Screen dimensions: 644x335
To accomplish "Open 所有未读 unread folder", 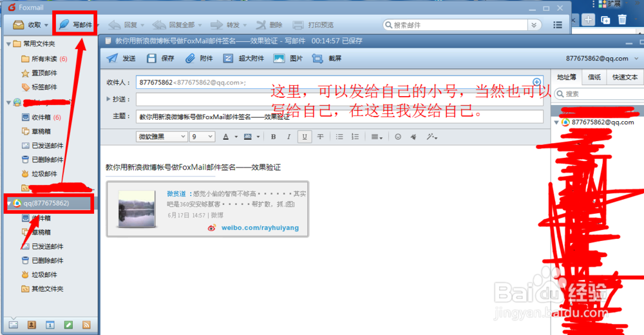I will [44, 59].
